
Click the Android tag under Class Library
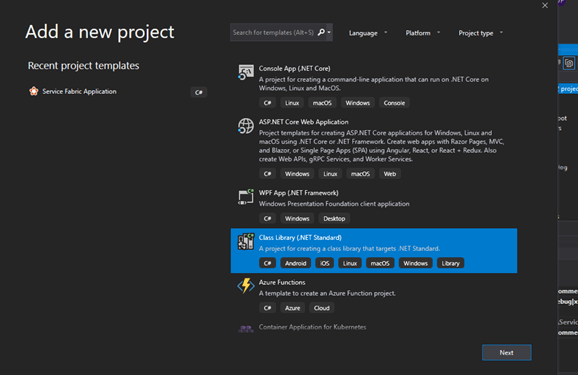pyautogui.click(x=296, y=263)
